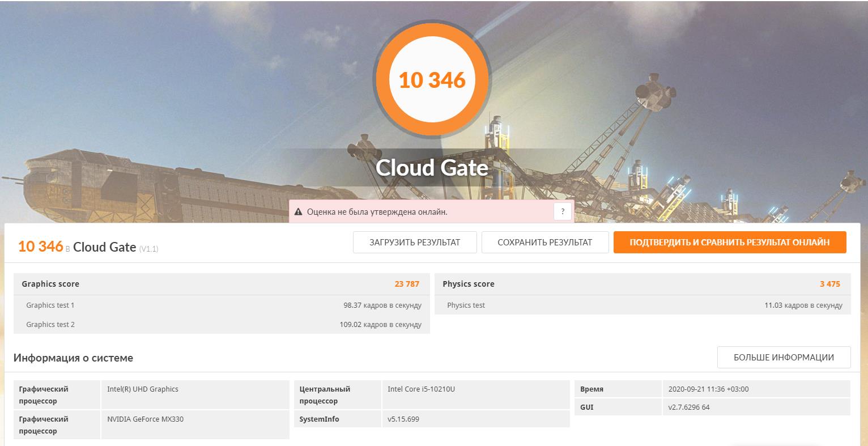Viewport: 868px width, 446px height.
Task: Select the 98.37 кадров в секунду value
Action: (x=382, y=305)
